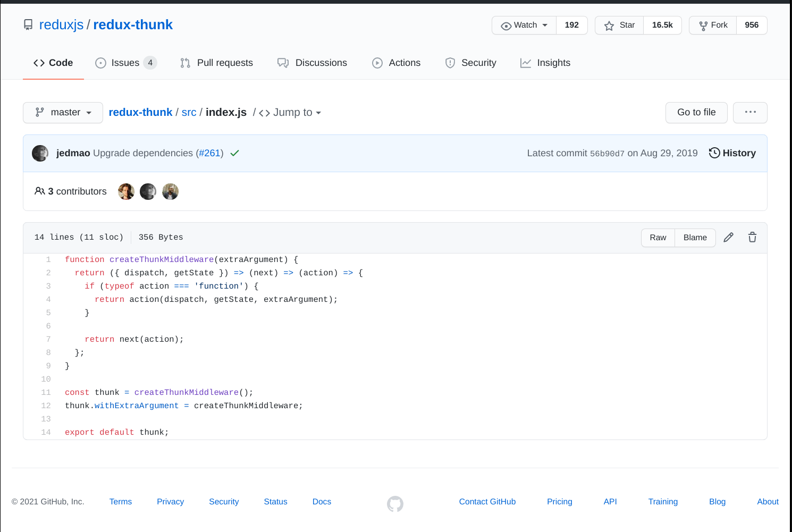Click redux-thunk in the file breadcrumb

click(x=140, y=112)
